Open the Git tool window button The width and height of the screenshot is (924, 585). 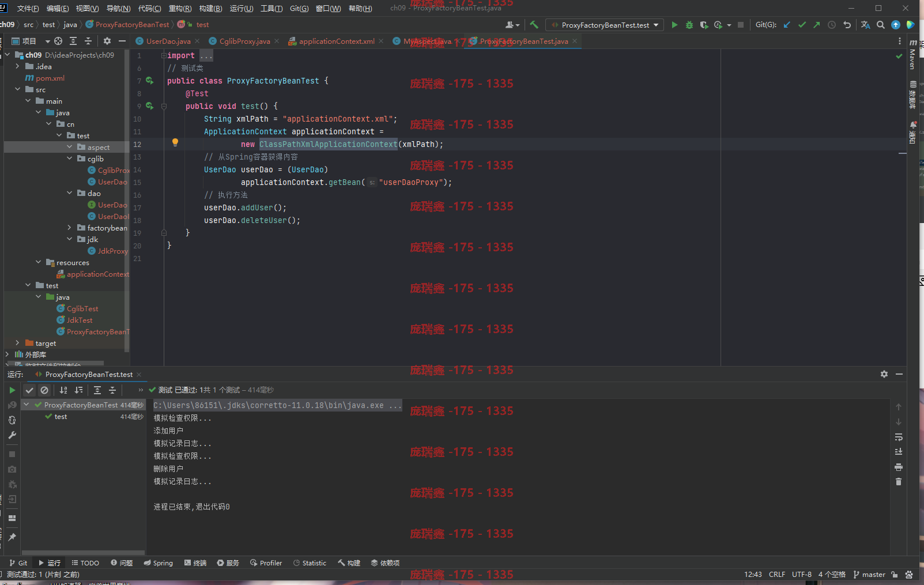(x=18, y=563)
